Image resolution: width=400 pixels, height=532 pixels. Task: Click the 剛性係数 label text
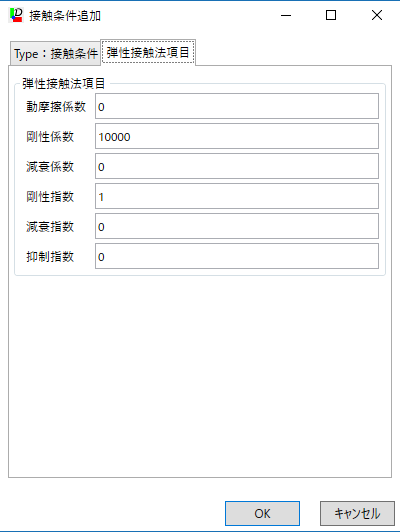[x=50, y=136]
